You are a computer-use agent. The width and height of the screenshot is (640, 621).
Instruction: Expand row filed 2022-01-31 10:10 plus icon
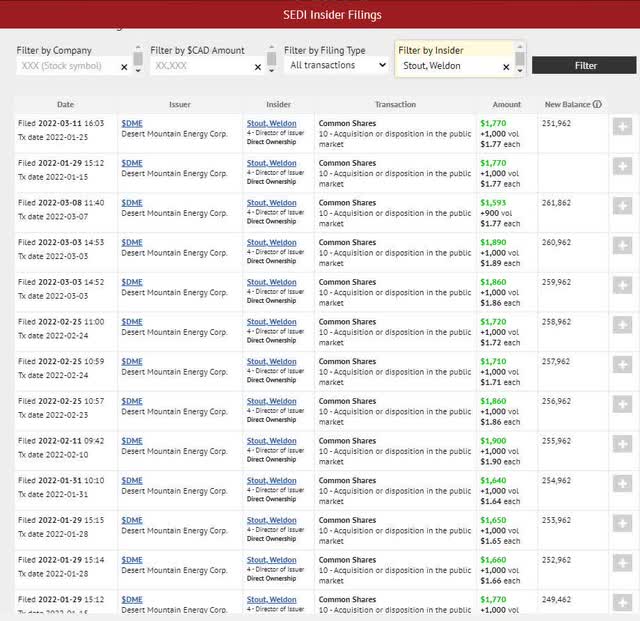(622, 483)
